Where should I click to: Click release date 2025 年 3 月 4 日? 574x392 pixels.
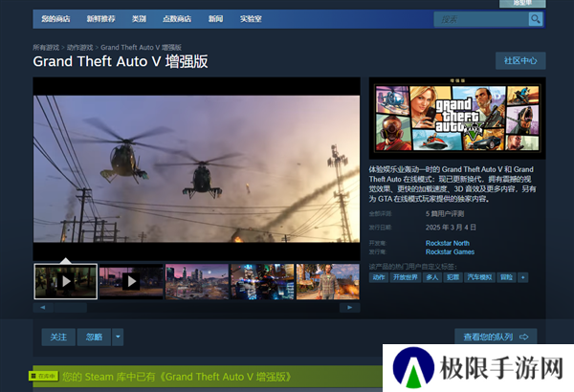[451, 228]
